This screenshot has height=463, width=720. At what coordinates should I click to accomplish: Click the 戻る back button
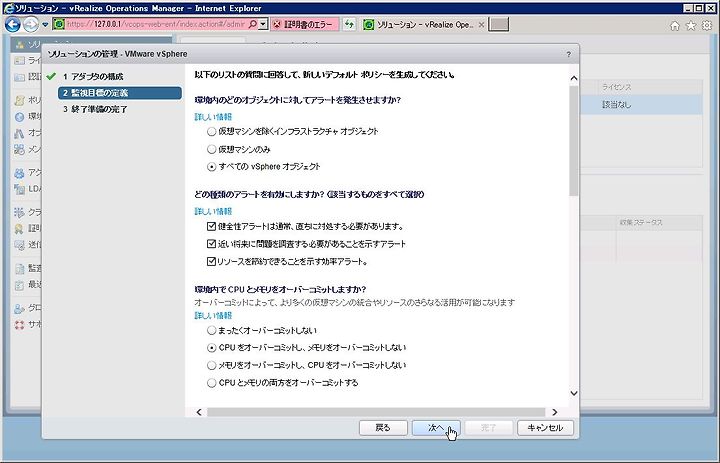click(383, 428)
